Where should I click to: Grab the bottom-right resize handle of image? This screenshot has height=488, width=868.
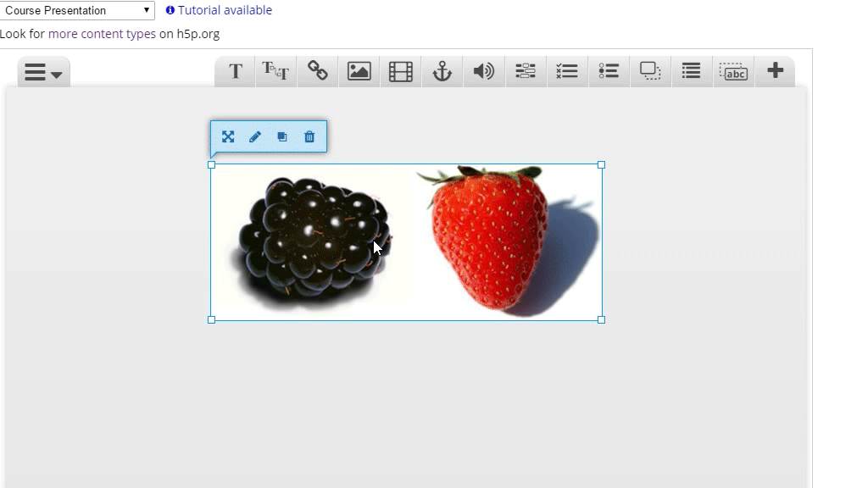[x=602, y=319]
